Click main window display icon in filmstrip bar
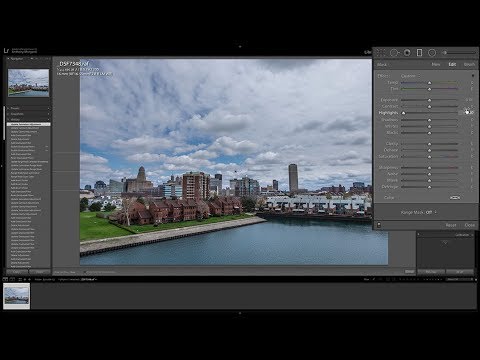 click(5, 279)
